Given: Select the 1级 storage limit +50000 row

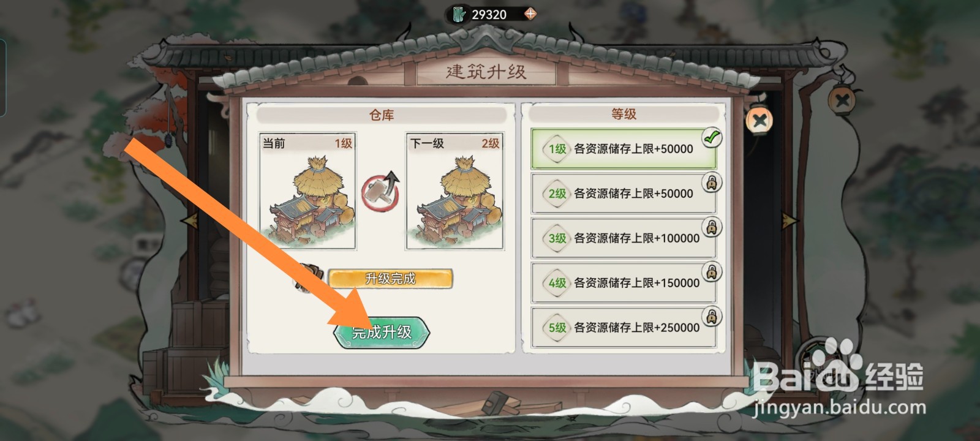Looking at the screenshot, I should click(624, 149).
